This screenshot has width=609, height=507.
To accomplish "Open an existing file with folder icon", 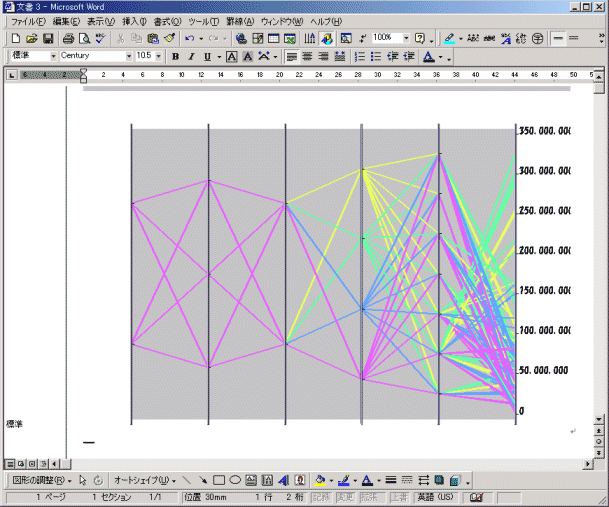I will point(31,38).
